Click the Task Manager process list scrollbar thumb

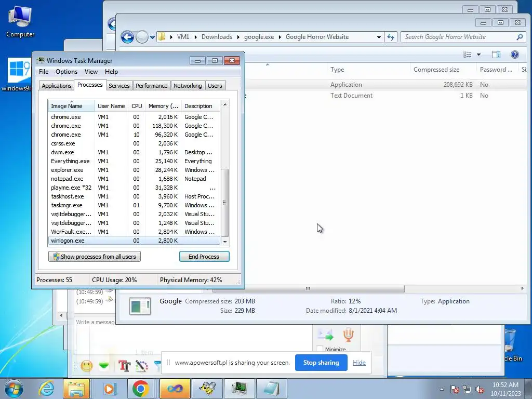click(224, 203)
